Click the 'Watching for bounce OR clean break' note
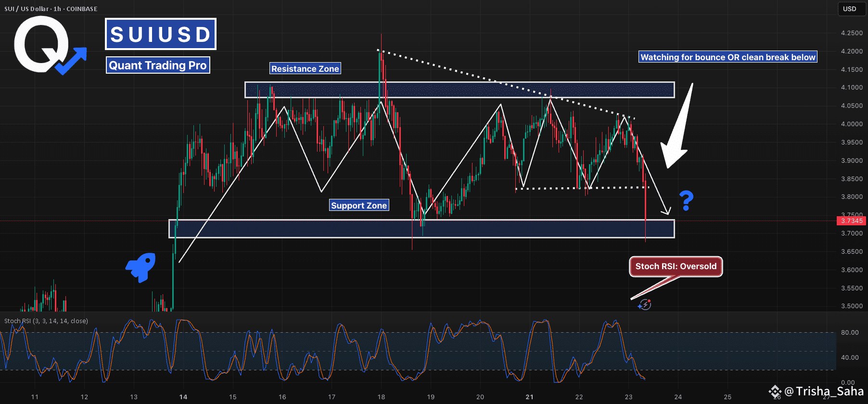 728,57
